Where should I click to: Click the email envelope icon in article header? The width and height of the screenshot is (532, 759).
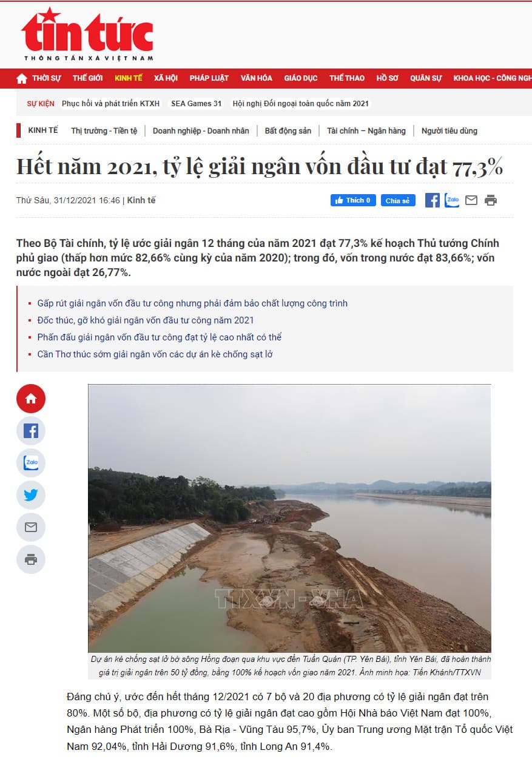click(x=471, y=200)
